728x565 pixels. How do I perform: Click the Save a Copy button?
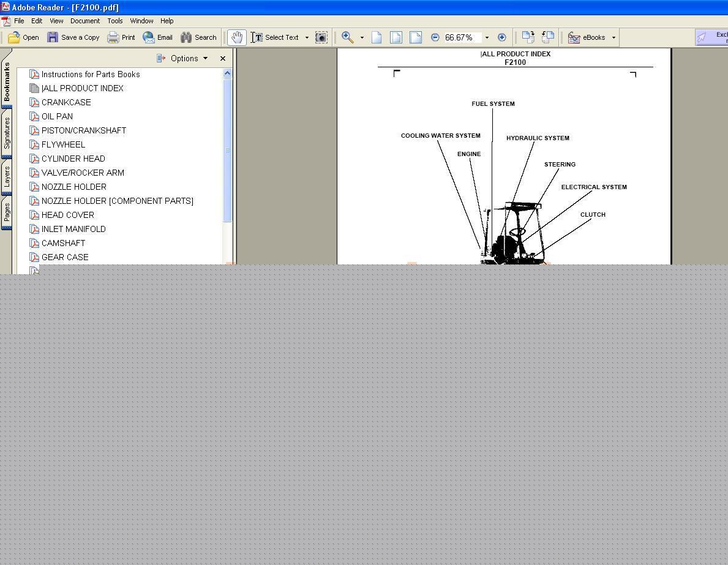(73, 37)
